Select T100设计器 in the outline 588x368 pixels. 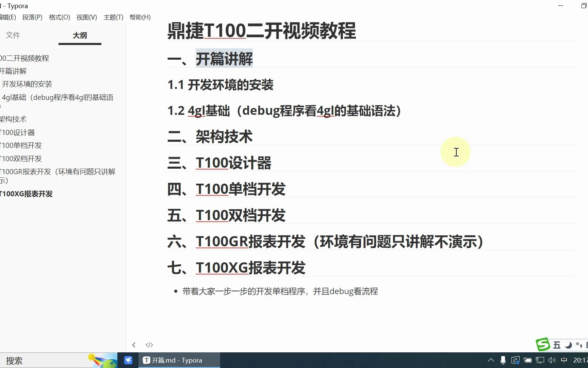[17, 133]
